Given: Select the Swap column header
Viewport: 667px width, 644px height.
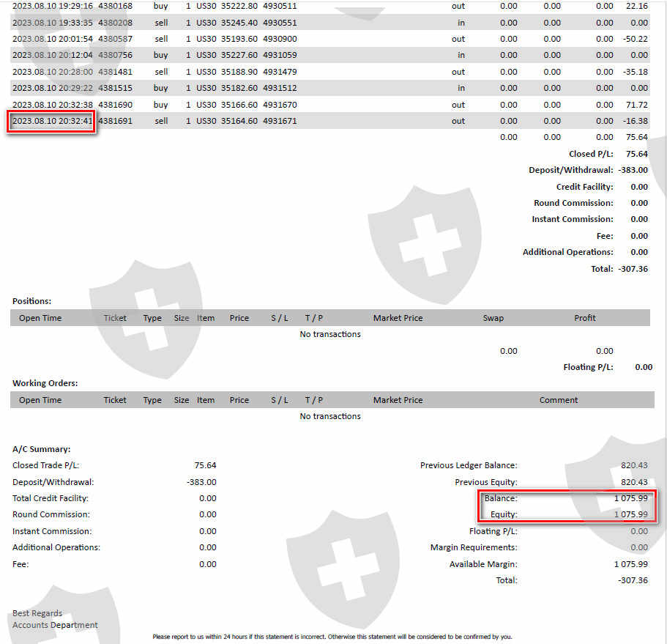Looking at the screenshot, I should [493, 318].
